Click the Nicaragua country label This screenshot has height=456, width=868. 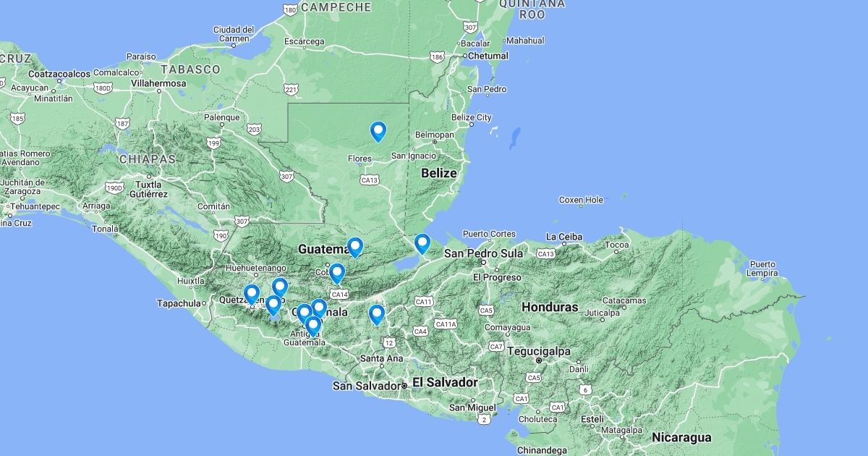pos(681,437)
